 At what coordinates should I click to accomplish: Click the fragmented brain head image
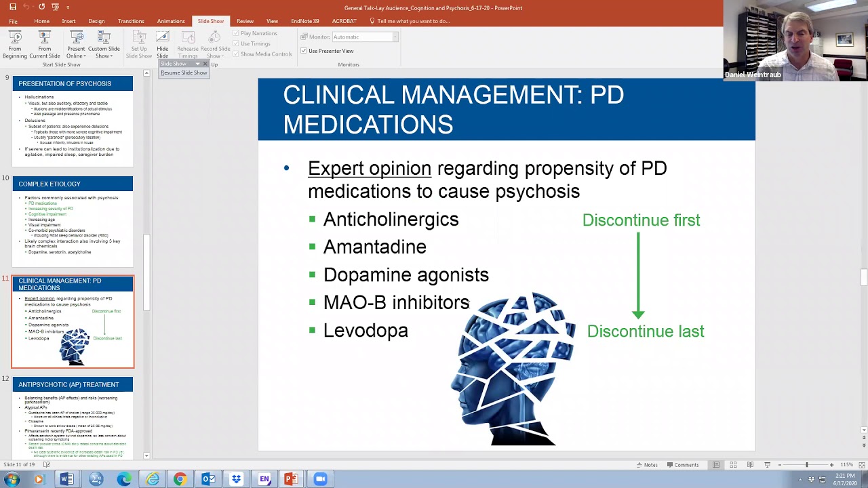[x=513, y=369]
